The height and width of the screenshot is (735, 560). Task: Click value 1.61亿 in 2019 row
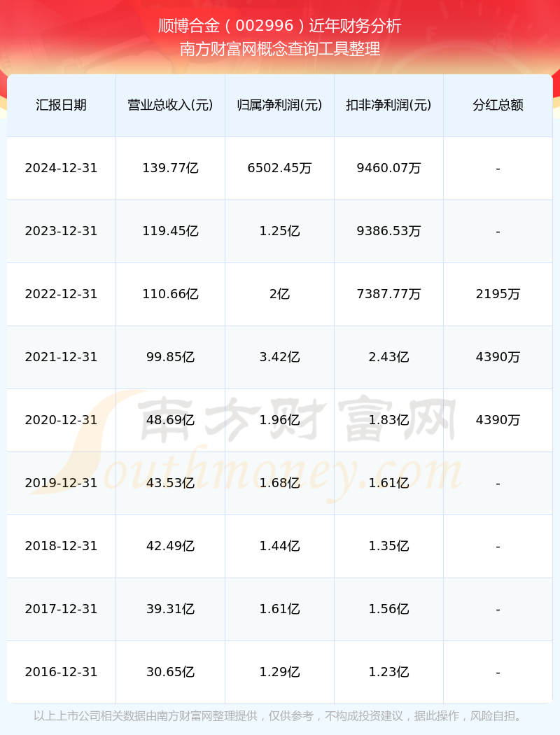[389, 483]
